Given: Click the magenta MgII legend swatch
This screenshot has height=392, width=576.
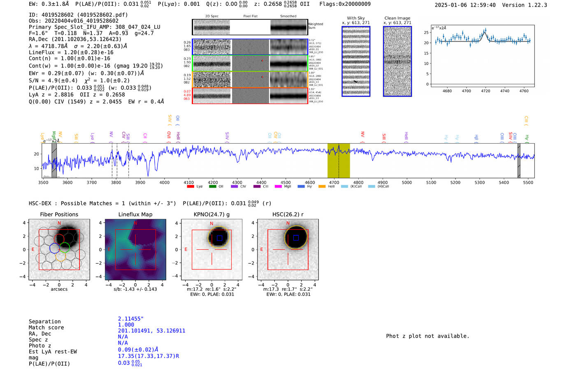Looking at the screenshot, I should pos(278,186).
